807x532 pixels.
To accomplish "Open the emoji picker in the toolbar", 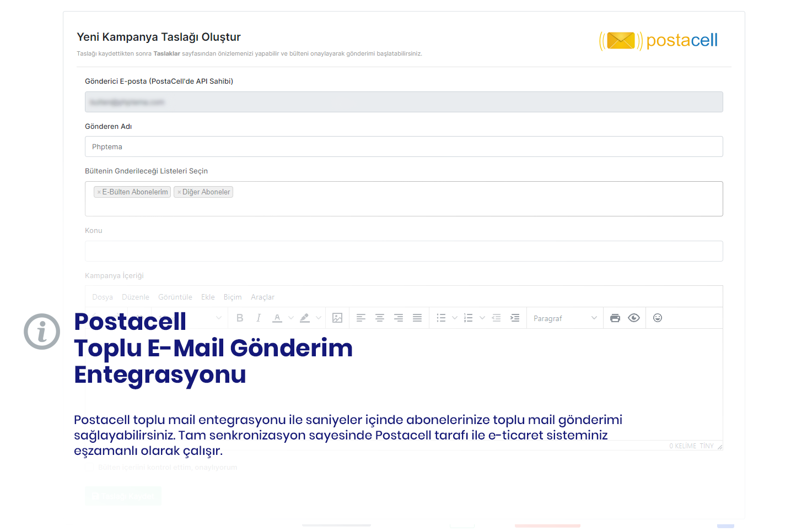I will coord(658,318).
